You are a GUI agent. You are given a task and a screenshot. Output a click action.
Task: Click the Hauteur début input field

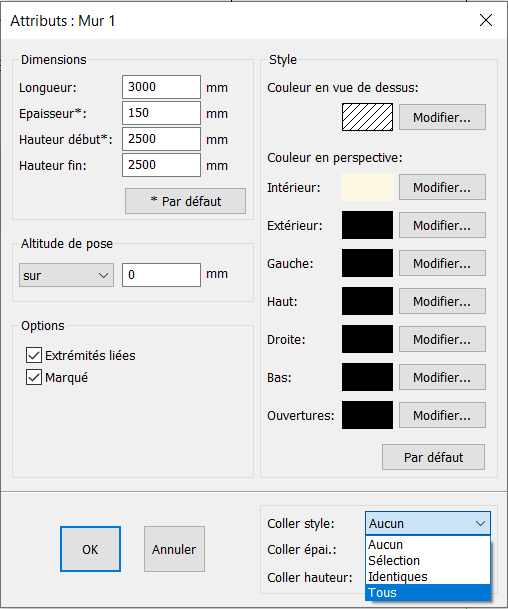[161, 139]
